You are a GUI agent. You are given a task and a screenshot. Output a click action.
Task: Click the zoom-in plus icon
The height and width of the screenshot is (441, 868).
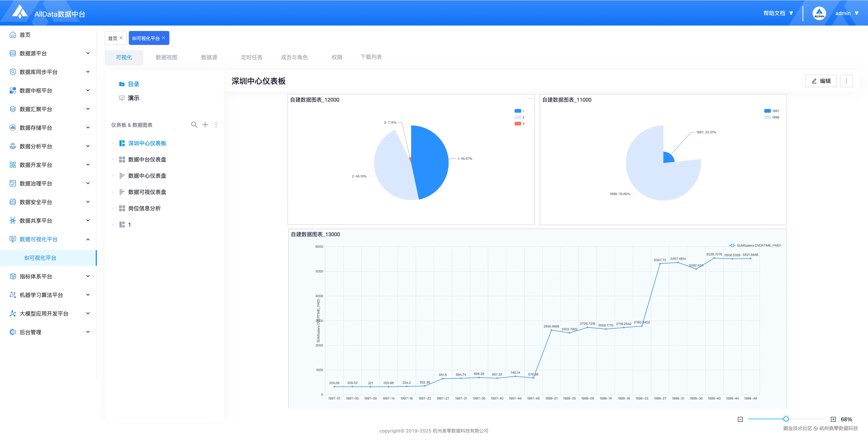[833, 419]
